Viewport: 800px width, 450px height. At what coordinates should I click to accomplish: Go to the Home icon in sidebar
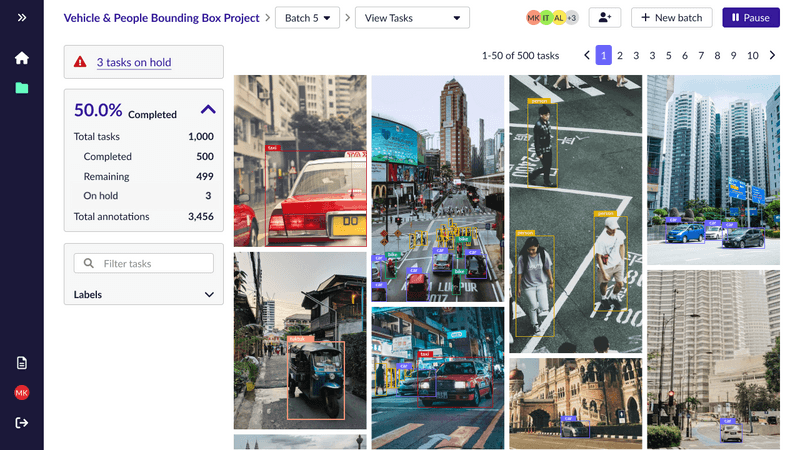[21, 58]
